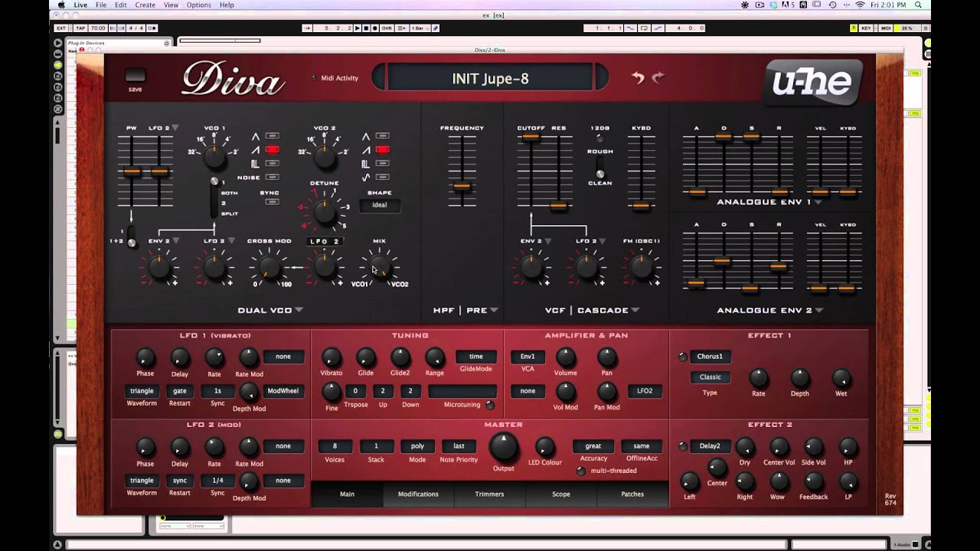Click the Glide knob in Tuning
The image size is (980, 551).
[366, 357]
